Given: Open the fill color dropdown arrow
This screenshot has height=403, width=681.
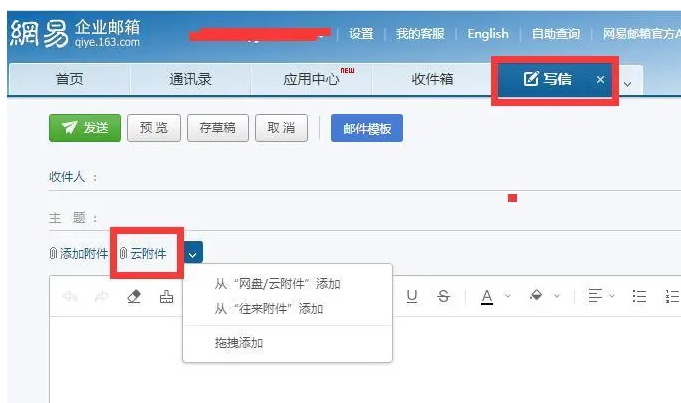Looking at the screenshot, I should click(x=557, y=296).
